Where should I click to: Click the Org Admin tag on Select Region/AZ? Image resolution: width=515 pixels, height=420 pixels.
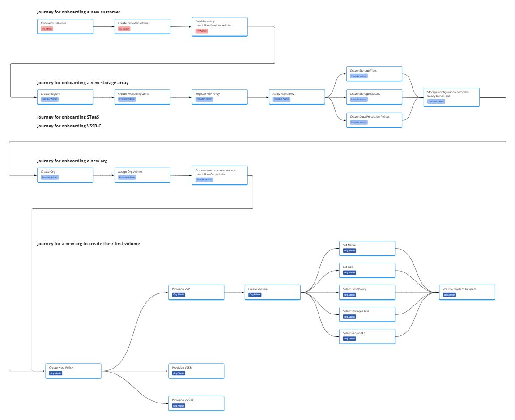(x=349, y=339)
